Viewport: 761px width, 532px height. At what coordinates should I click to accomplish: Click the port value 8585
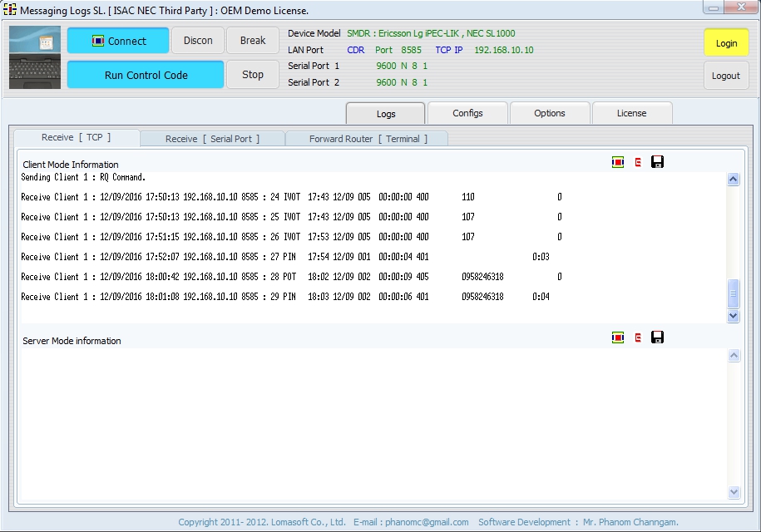411,50
